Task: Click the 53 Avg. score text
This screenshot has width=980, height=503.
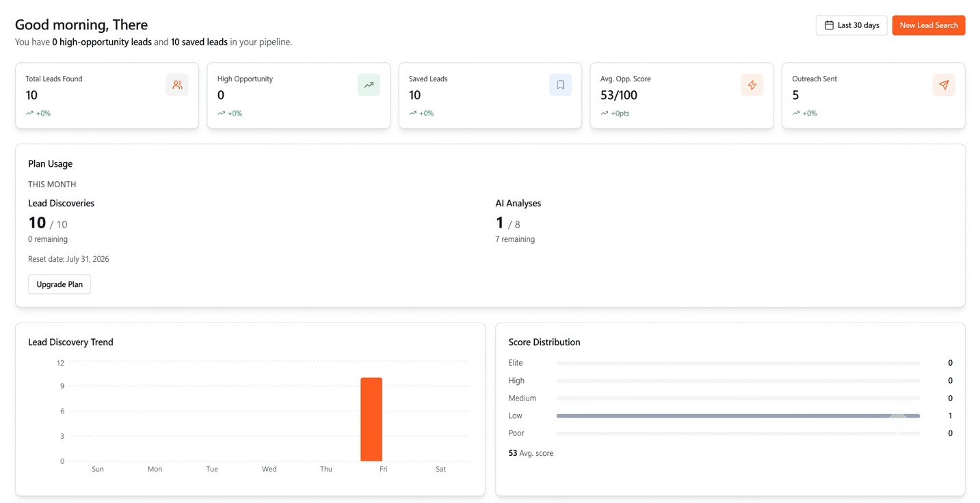Action: tap(531, 453)
